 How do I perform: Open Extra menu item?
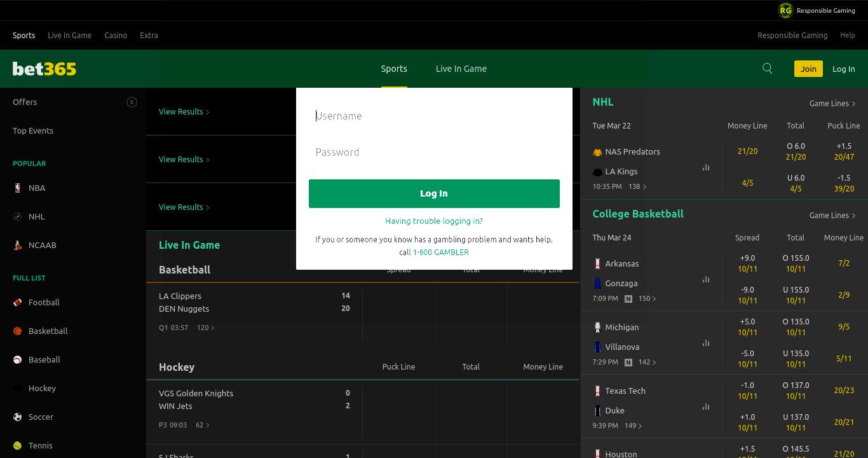tap(149, 35)
